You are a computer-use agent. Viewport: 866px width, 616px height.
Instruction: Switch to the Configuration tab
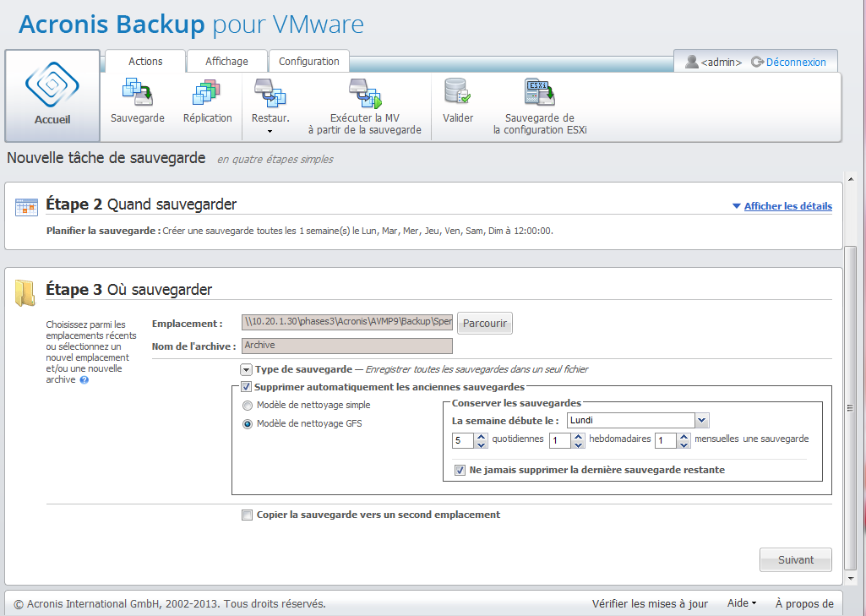[308, 62]
